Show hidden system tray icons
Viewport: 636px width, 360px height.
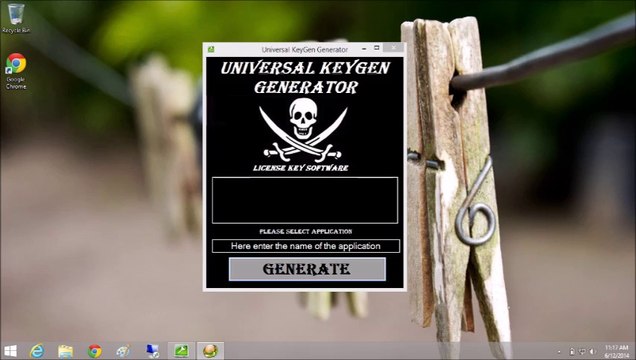coord(559,352)
